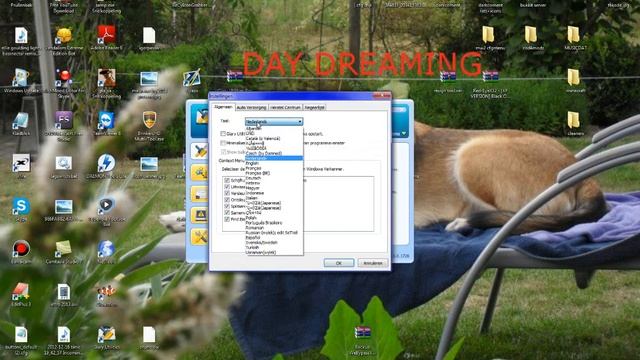Select Polish in the language list
This screenshot has height=360, width=640.
274,218
